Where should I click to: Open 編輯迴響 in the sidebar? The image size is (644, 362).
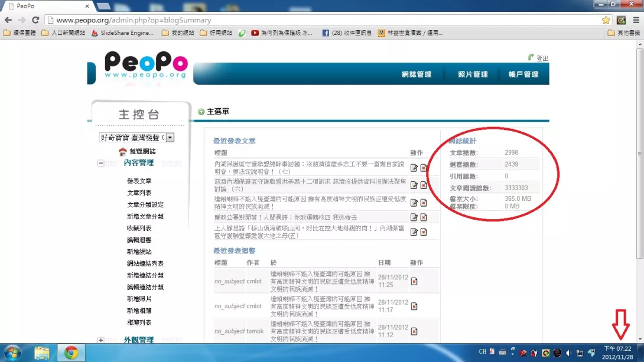(139, 240)
